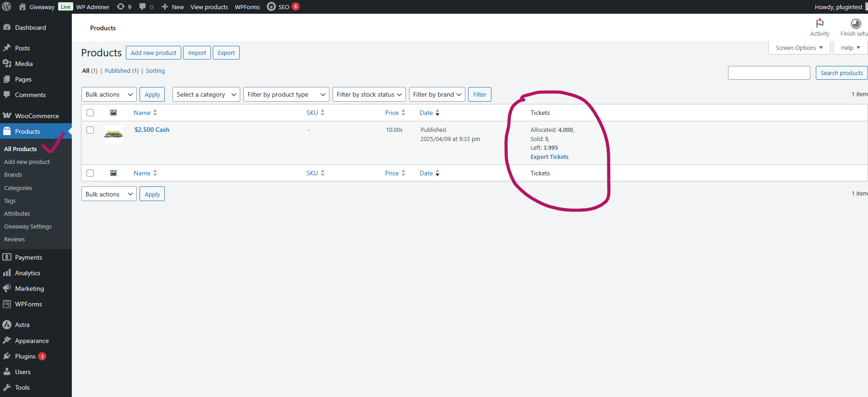Expand the Help panel
This screenshot has width=868, height=397.
[x=851, y=48]
